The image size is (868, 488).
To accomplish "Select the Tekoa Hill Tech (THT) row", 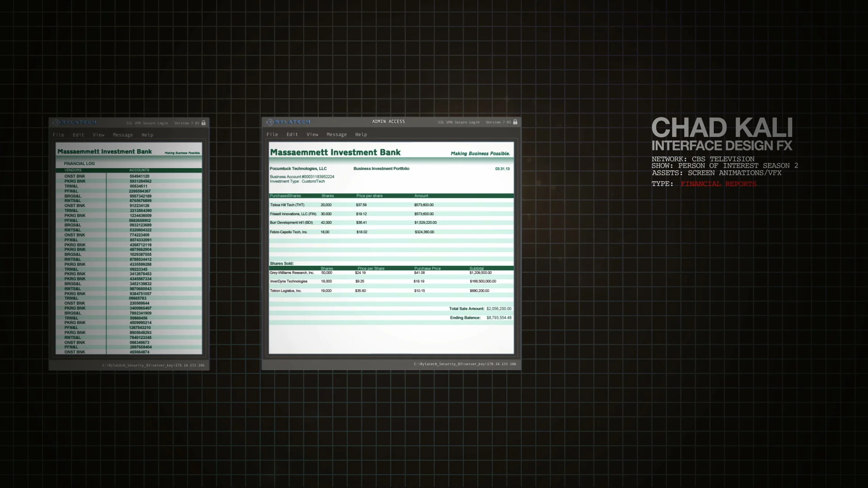I will click(x=287, y=205).
